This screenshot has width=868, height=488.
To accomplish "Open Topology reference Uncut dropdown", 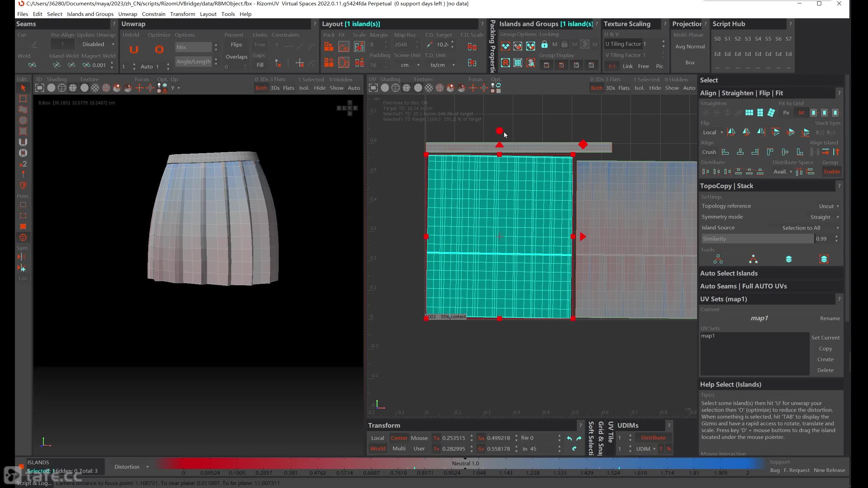I will (x=829, y=206).
